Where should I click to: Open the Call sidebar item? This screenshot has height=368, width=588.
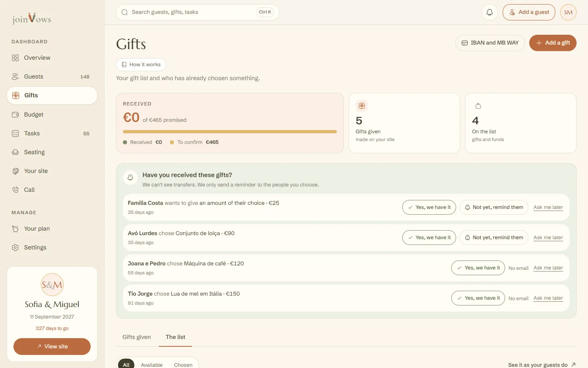(52, 190)
